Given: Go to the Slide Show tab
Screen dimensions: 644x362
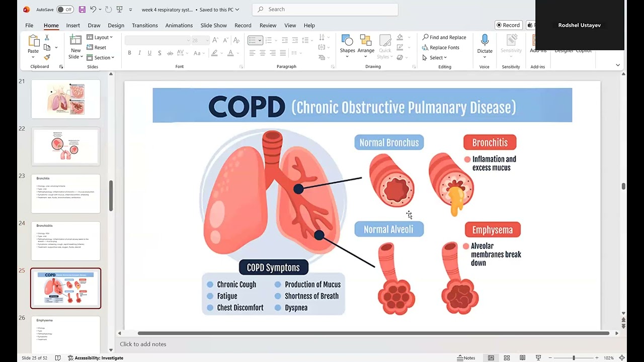Looking at the screenshot, I should click(x=214, y=25).
